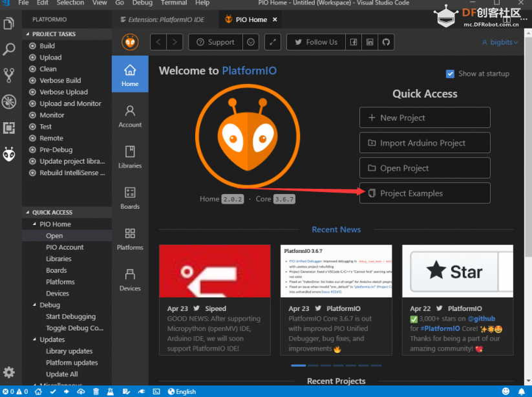Click the Upload arrow in status bar
Viewport: 532px width, 397px height.
(67, 392)
